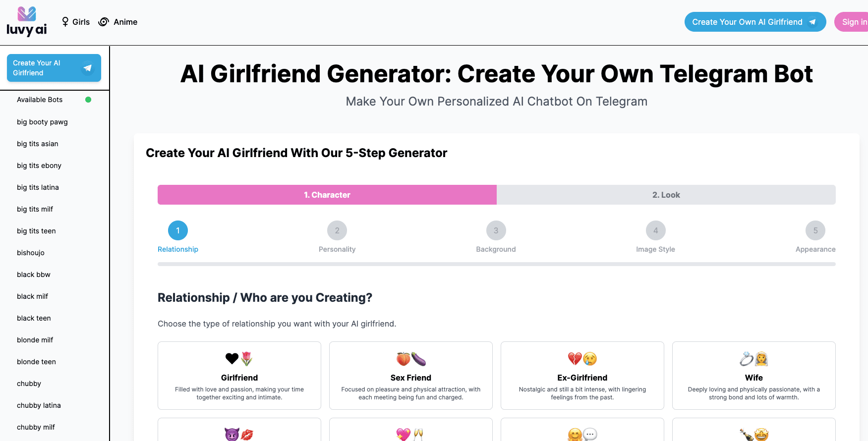Image resolution: width=868 pixels, height=441 pixels.
Task: Switch to the 2. Look tab
Action: tap(666, 195)
